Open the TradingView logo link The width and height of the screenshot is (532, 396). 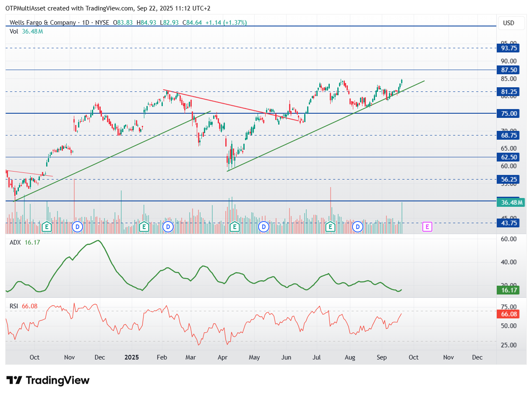pos(48,380)
